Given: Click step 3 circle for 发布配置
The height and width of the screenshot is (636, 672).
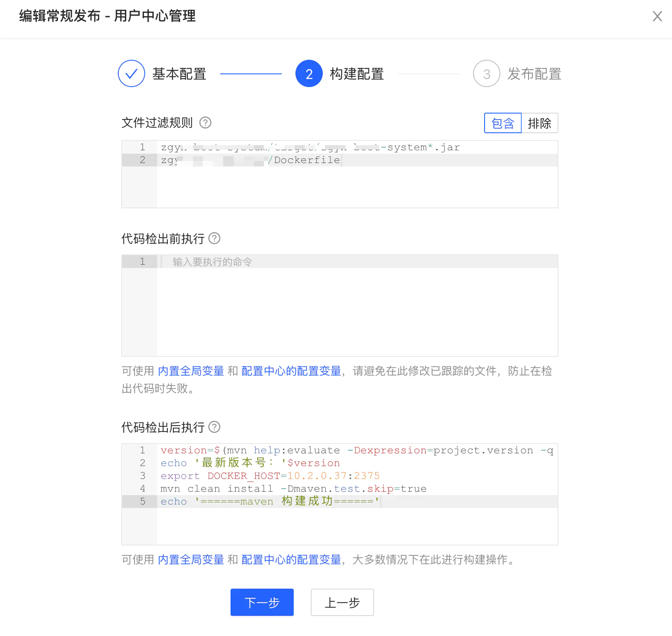Looking at the screenshot, I should (487, 73).
